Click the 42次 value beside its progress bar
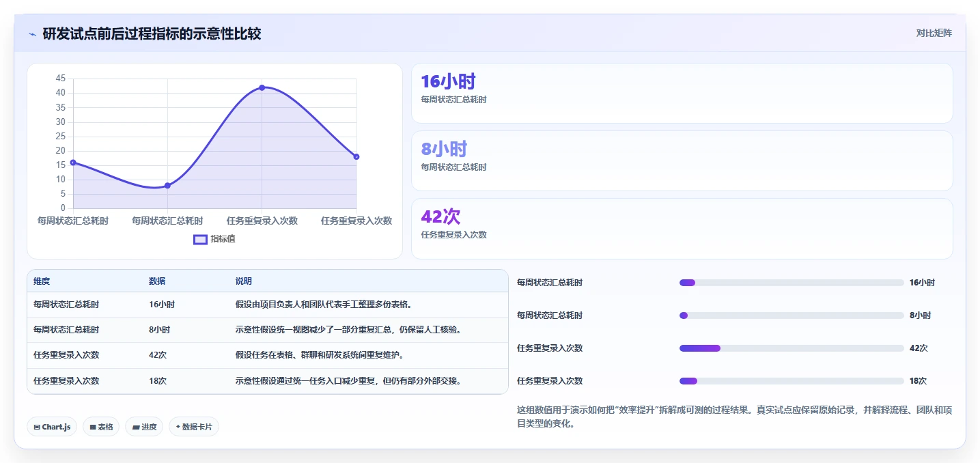Screen dimensions: 980x463 (x=919, y=348)
